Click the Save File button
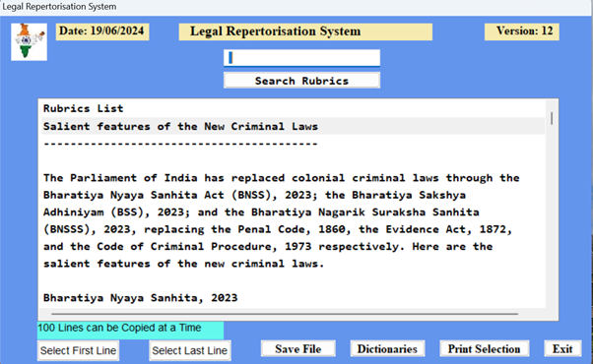 click(x=298, y=349)
